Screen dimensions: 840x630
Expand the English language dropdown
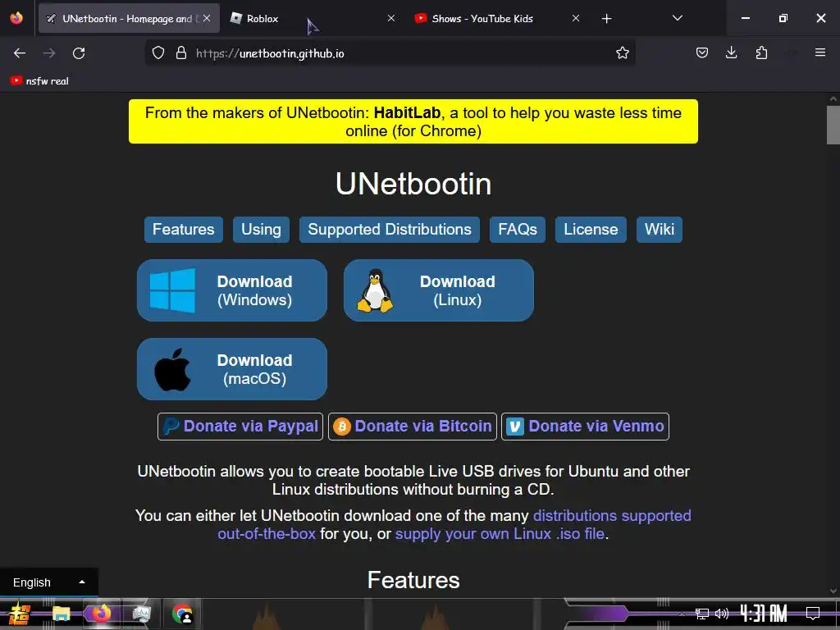tap(48, 582)
